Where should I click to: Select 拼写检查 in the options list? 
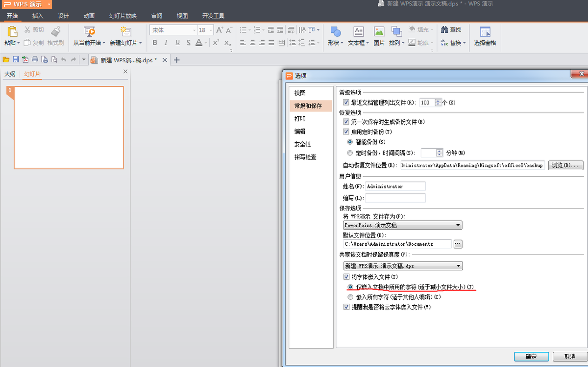(x=305, y=157)
